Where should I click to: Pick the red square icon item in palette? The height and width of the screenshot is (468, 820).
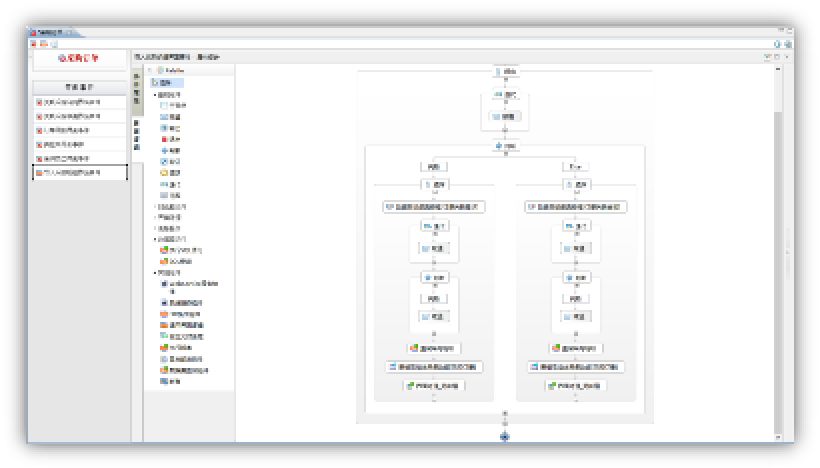tap(170, 139)
